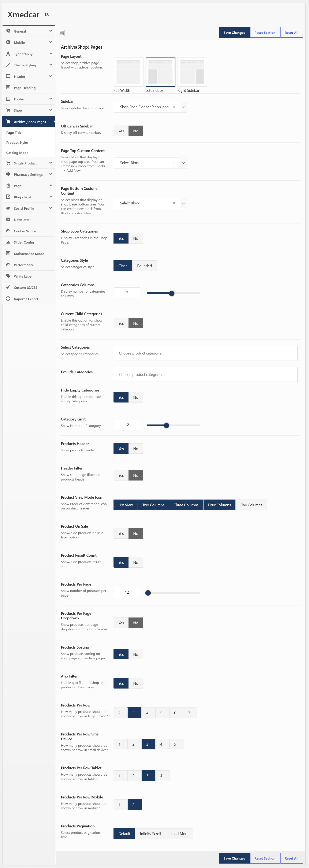Open the Product Styles submenu item
309x868 pixels.
[x=17, y=142]
